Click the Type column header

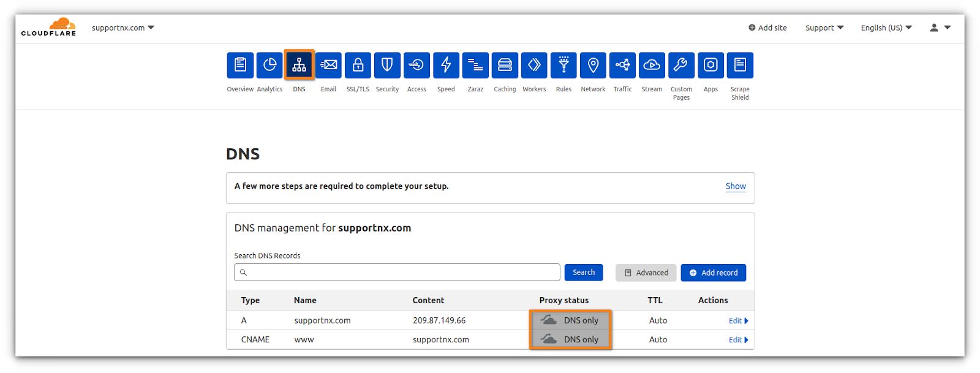coord(251,300)
